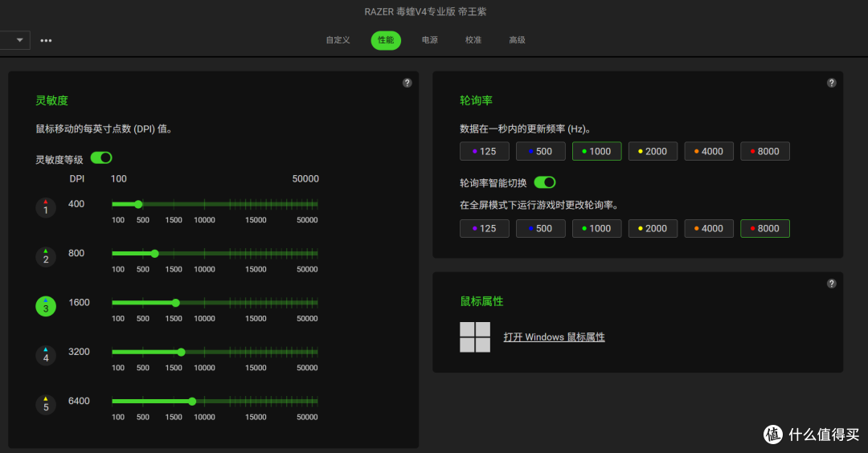Click the stage 2 DPI slider handle
The width and height of the screenshot is (868, 453).
[155, 253]
